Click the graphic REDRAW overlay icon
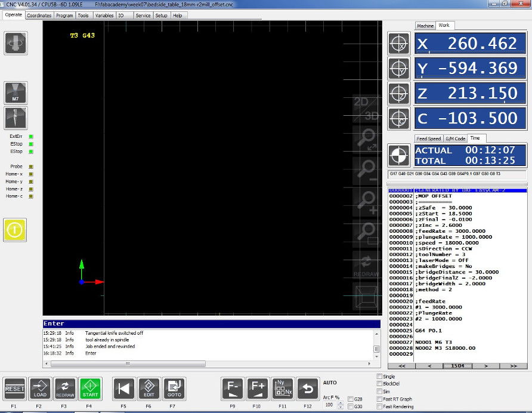 pos(366,265)
